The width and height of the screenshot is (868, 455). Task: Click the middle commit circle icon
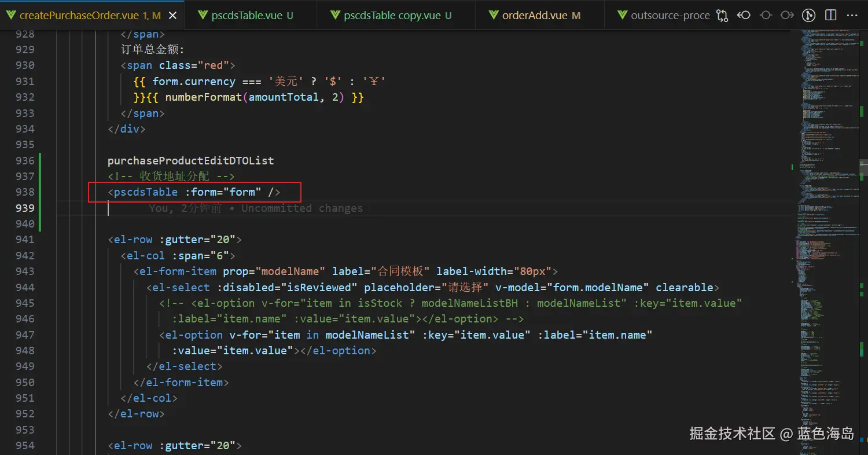point(766,16)
